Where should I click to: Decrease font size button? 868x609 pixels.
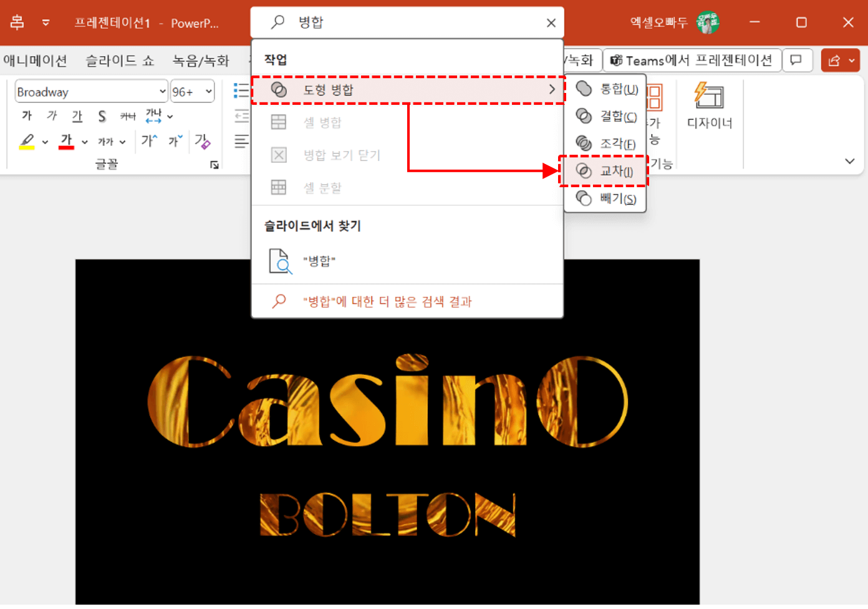176,140
